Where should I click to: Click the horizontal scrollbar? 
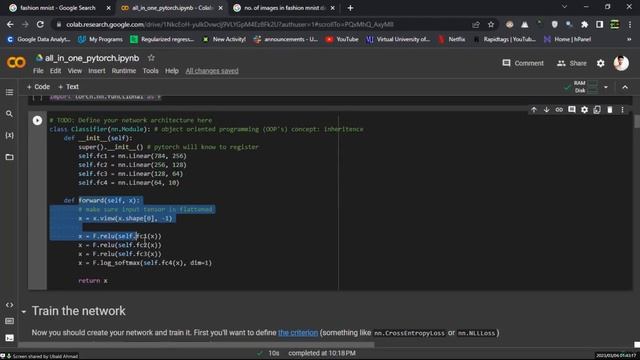point(196,345)
